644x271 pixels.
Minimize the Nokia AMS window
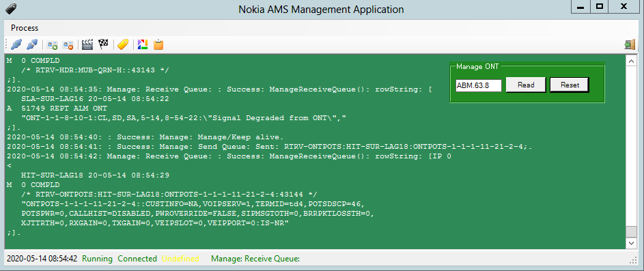(580, 7)
